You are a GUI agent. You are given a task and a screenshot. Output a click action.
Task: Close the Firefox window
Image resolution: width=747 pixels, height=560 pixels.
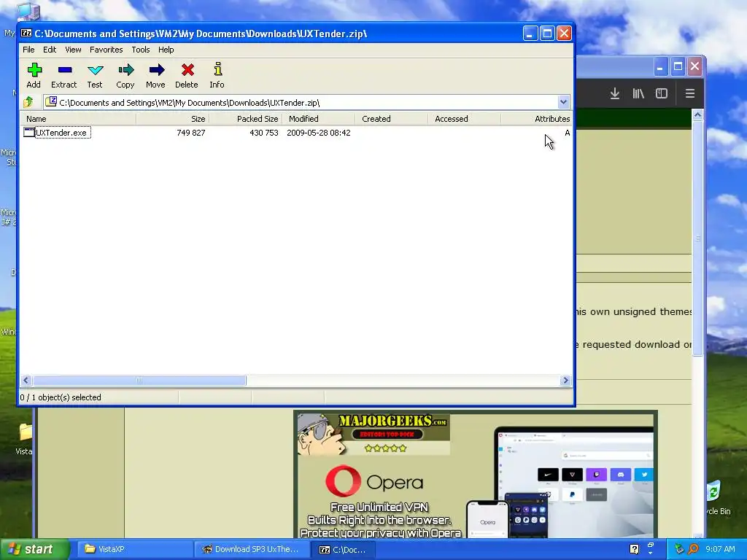tap(694, 66)
